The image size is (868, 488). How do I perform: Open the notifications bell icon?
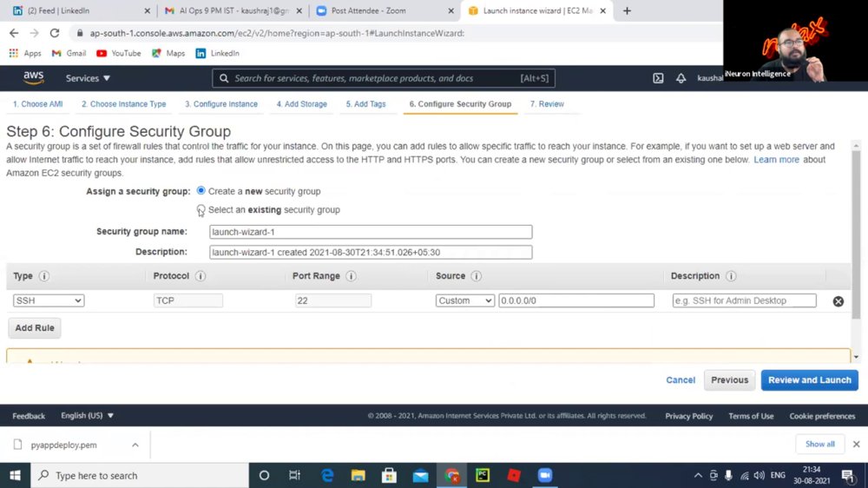coord(681,78)
